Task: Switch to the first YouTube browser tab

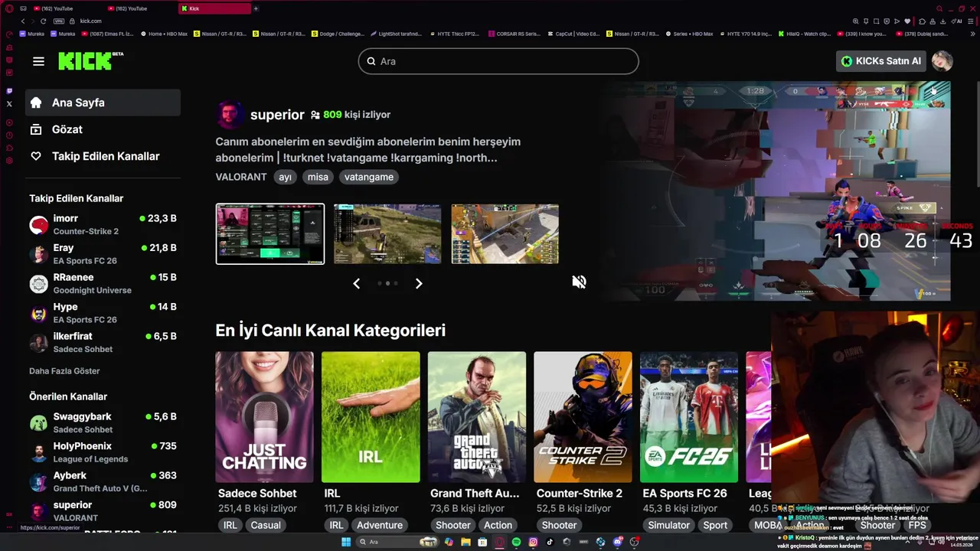Action: click(65, 8)
